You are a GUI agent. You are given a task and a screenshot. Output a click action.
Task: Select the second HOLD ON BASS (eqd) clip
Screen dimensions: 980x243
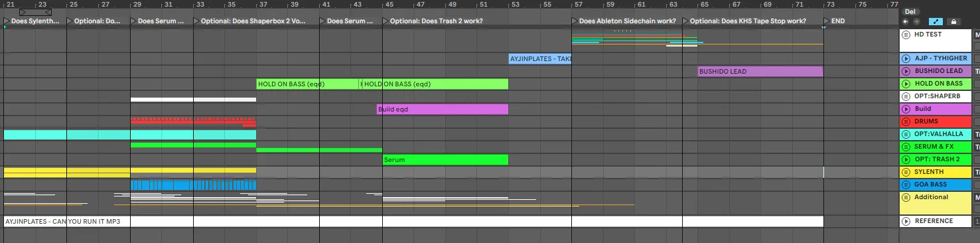pyautogui.click(x=435, y=84)
